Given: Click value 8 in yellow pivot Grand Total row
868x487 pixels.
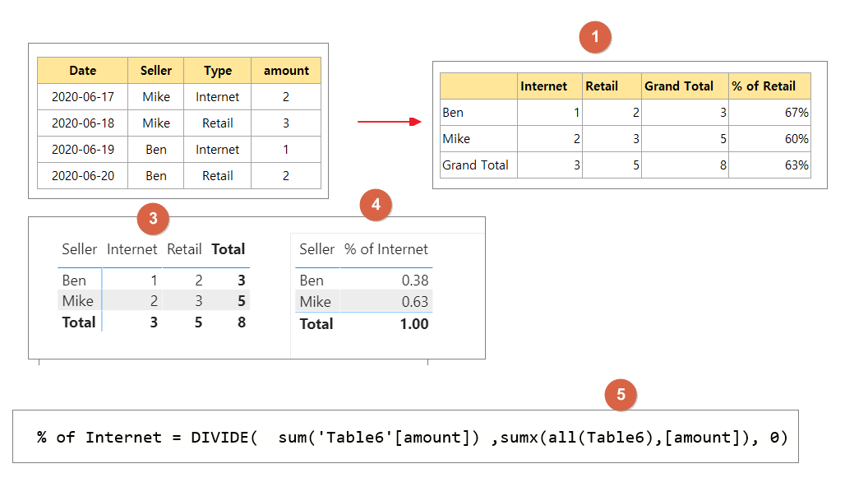Looking at the screenshot, I should 685,165.
